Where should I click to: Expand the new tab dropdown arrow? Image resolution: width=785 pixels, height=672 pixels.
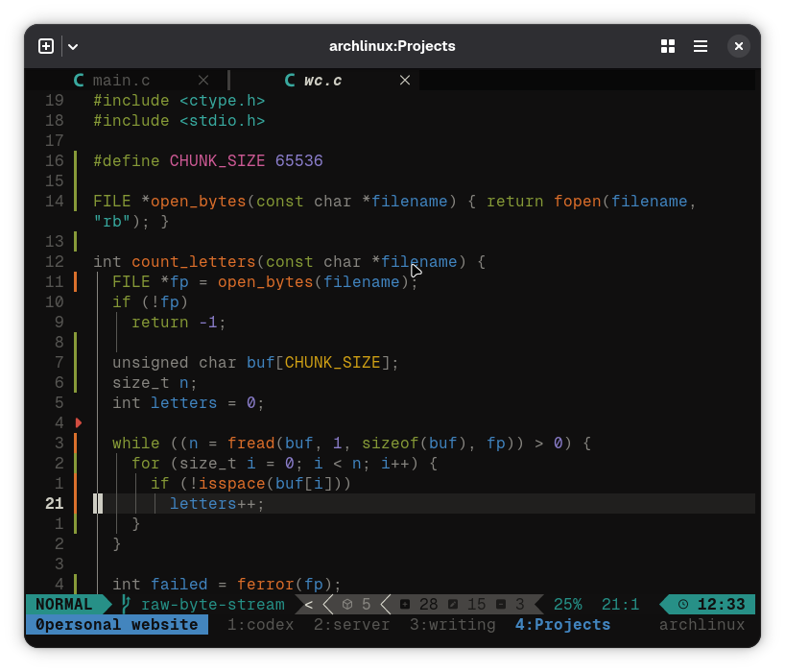pyautogui.click(x=73, y=47)
